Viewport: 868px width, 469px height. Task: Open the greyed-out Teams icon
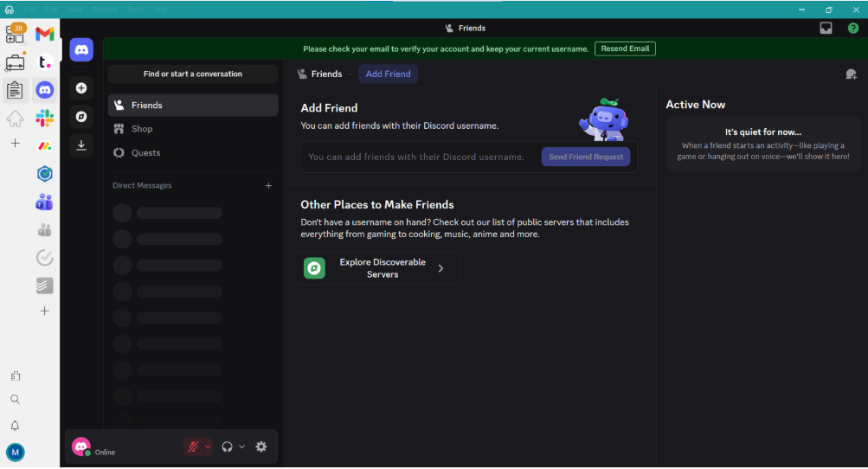(x=45, y=230)
